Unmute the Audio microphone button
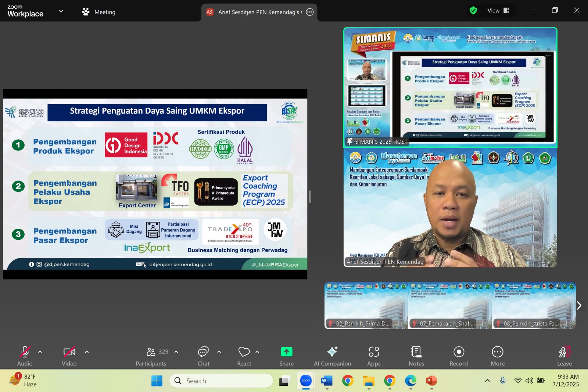 [x=25, y=356]
